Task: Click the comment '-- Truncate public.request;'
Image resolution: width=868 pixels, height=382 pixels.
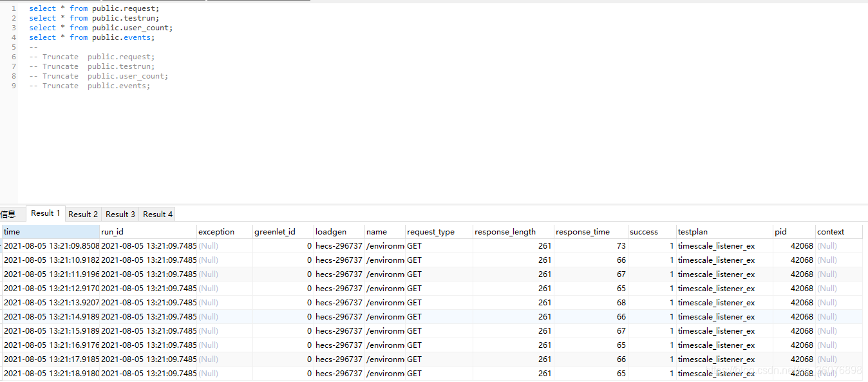Action: (92, 57)
